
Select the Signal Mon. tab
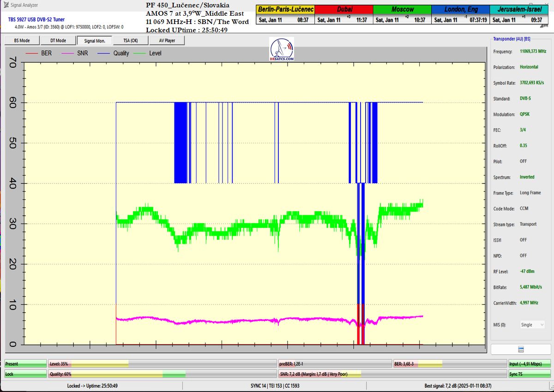[94, 41]
